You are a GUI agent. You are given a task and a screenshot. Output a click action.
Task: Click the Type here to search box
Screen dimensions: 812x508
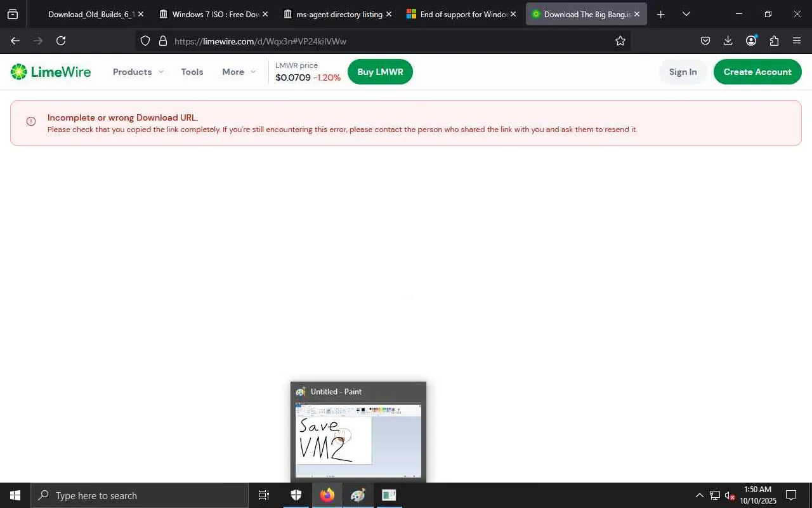pos(140,495)
